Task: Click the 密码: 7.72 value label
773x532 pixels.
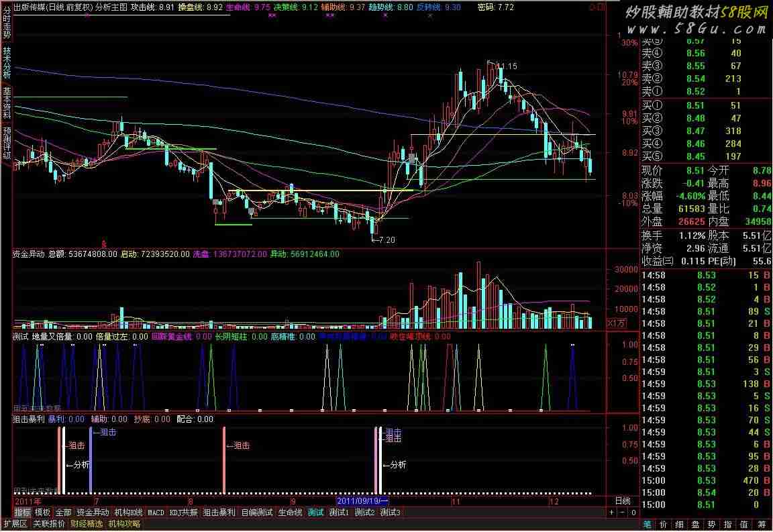Action: (496, 7)
